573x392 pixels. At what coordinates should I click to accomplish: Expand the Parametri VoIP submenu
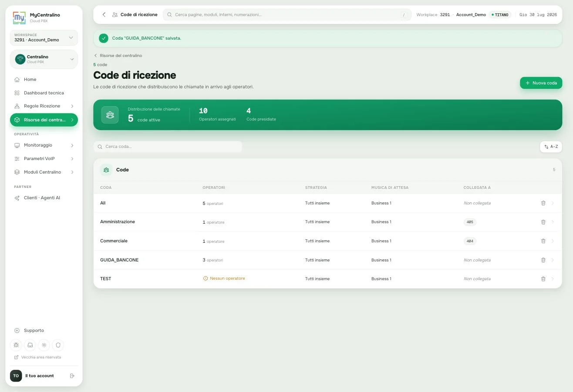[x=44, y=158]
